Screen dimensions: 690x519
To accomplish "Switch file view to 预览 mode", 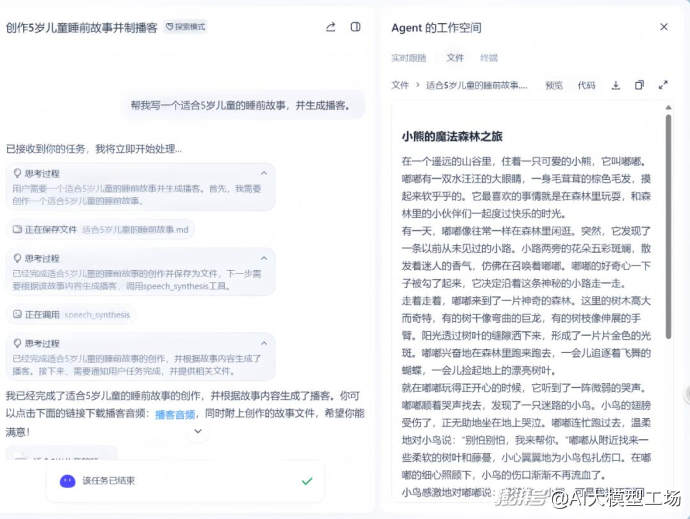I will (554, 86).
